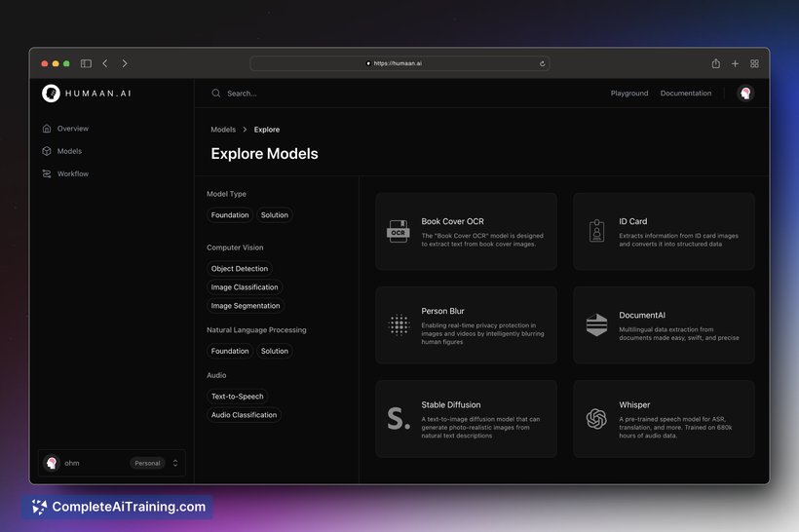Expand the account switcher chevrons
Viewport: 799px width, 532px height.
pyautogui.click(x=175, y=463)
